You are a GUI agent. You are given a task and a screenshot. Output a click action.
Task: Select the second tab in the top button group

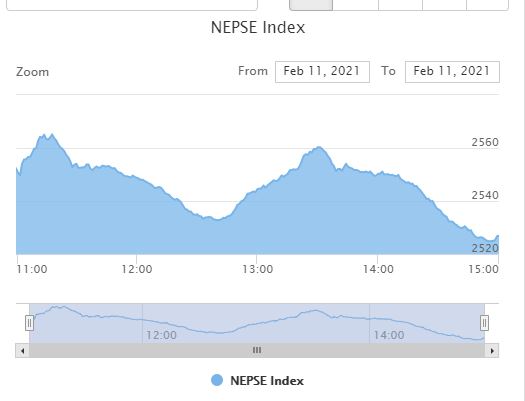[x=356, y=5]
